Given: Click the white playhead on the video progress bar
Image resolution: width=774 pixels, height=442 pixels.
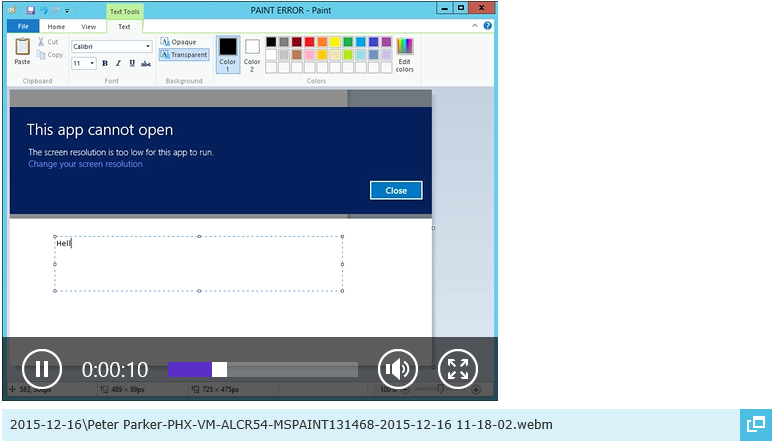Looking at the screenshot, I should [x=220, y=369].
